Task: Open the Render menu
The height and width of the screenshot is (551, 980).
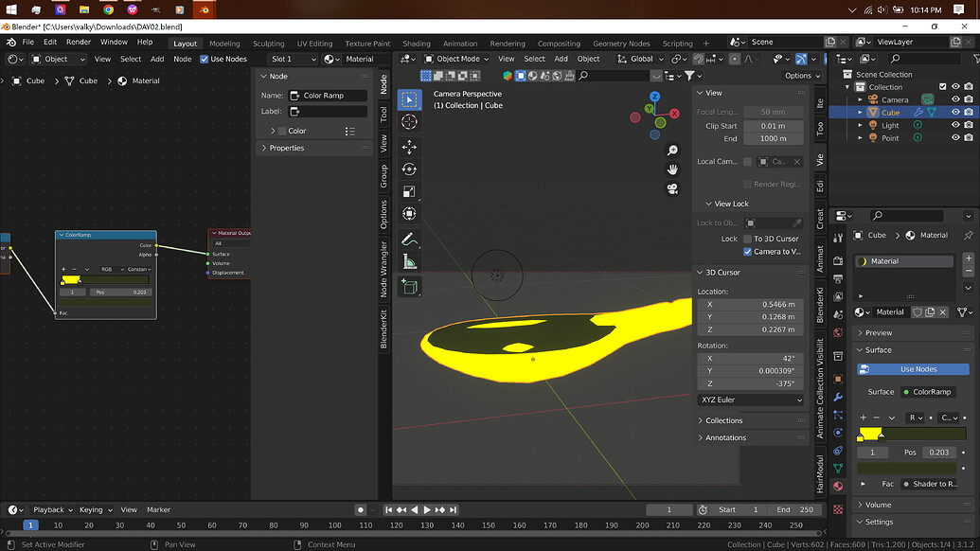Action: pyautogui.click(x=79, y=42)
